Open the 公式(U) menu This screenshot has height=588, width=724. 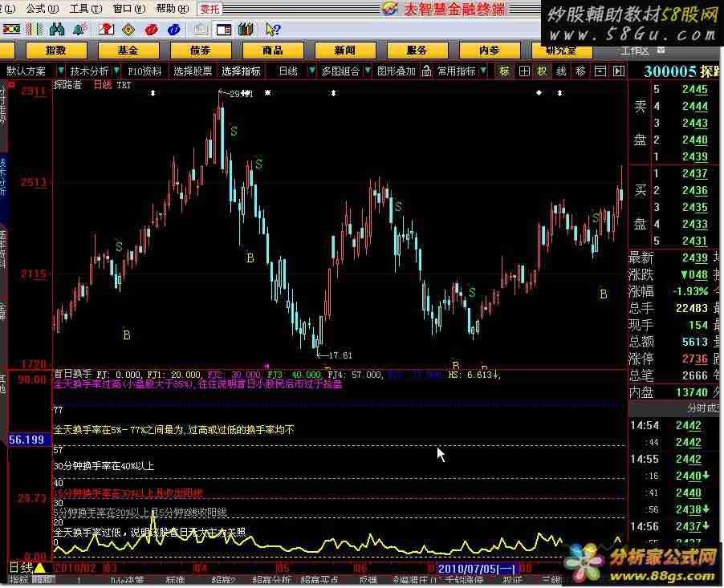click(42, 8)
